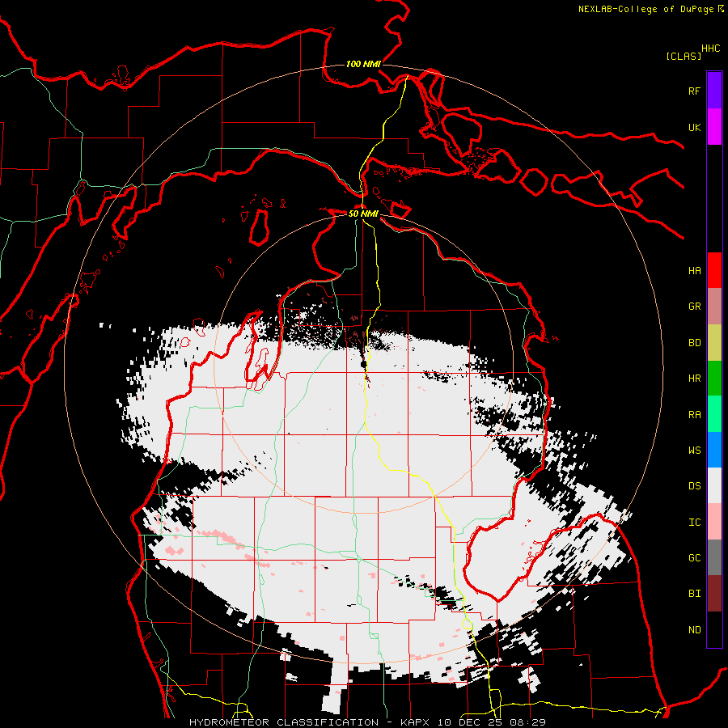Click the UK legend label
Screen dimensions: 728x728
point(694,128)
